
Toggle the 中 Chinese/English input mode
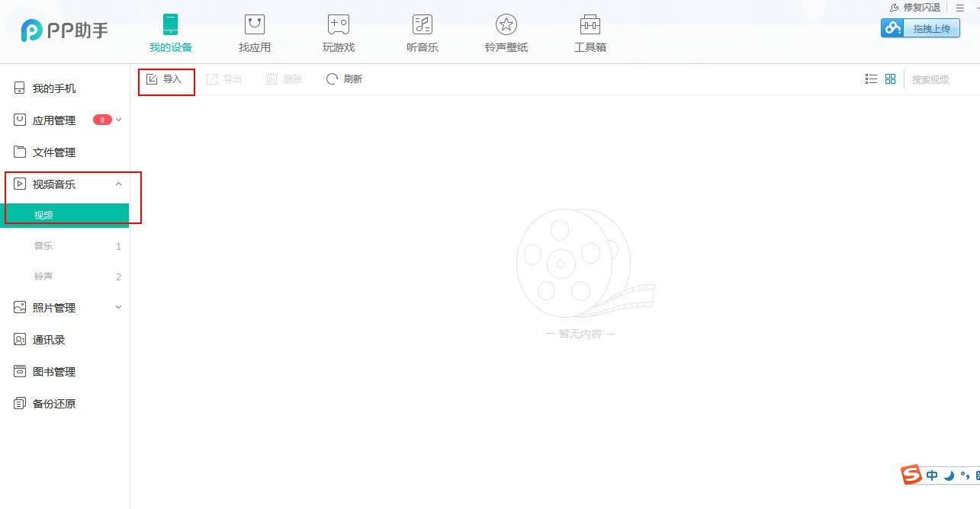(x=932, y=475)
